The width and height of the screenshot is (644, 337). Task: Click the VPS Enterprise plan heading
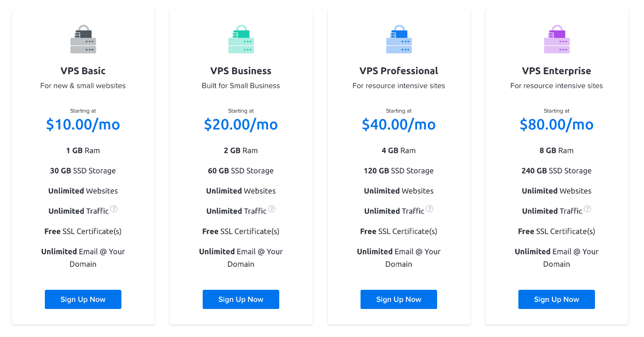click(557, 71)
